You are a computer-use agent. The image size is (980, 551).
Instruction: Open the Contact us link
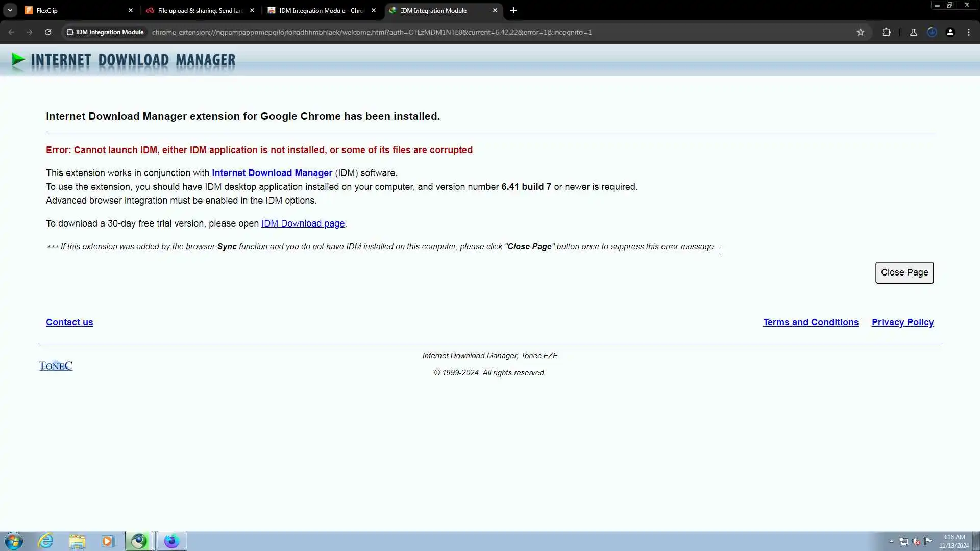click(x=69, y=322)
